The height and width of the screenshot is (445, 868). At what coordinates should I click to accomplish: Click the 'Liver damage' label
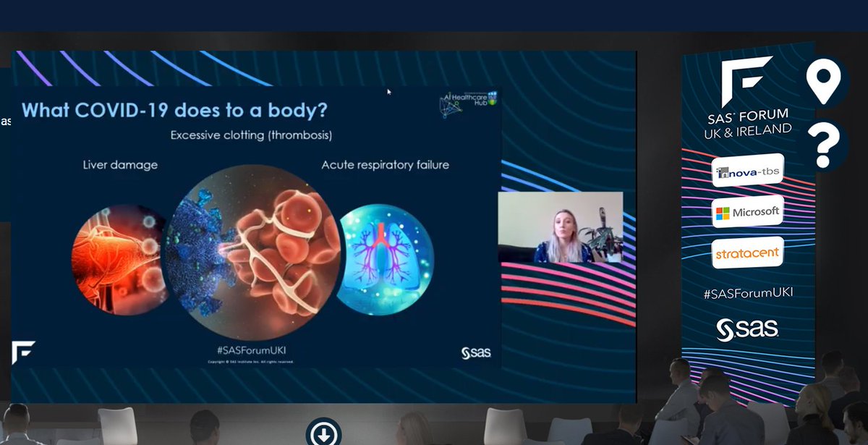pyautogui.click(x=120, y=165)
